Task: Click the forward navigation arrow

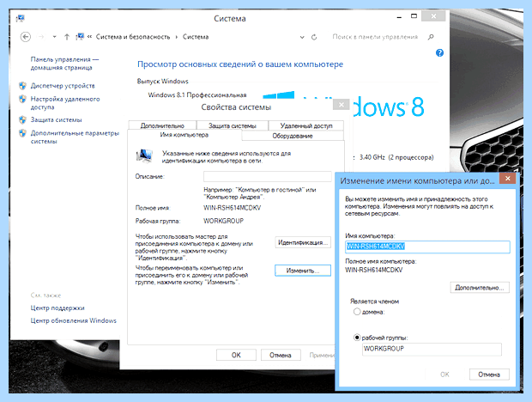Action: pyautogui.click(x=41, y=37)
